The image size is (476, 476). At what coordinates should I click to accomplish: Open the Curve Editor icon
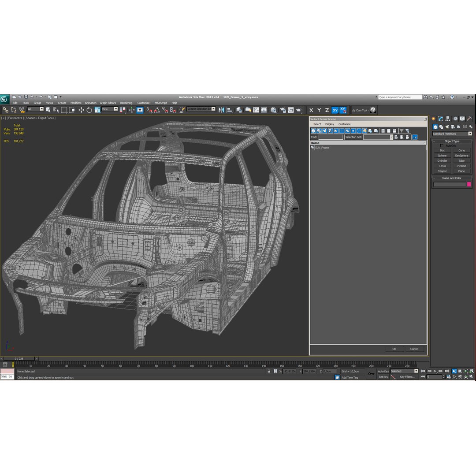point(256,110)
